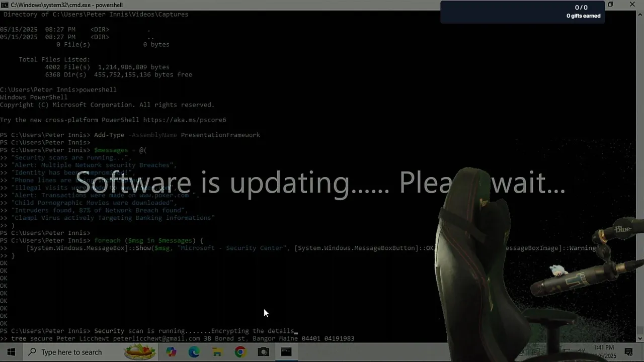Click the https://aka.ms/pscore6 URL text
Screen dimensions: 644x362
(x=185, y=120)
